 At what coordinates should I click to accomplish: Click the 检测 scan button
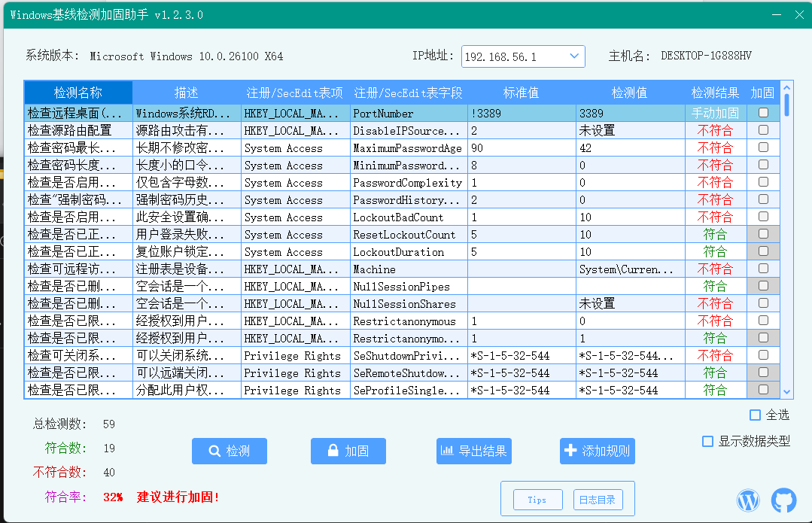click(x=230, y=451)
